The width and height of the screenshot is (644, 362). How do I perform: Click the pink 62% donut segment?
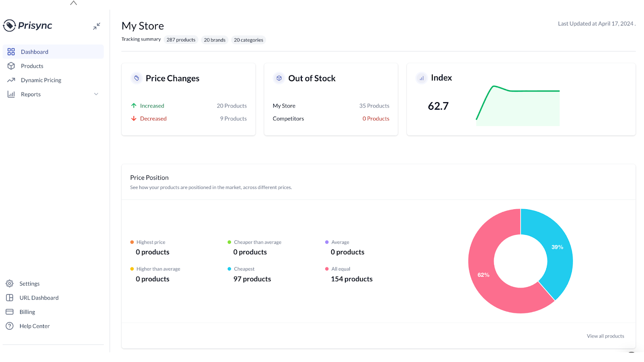click(483, 274)
